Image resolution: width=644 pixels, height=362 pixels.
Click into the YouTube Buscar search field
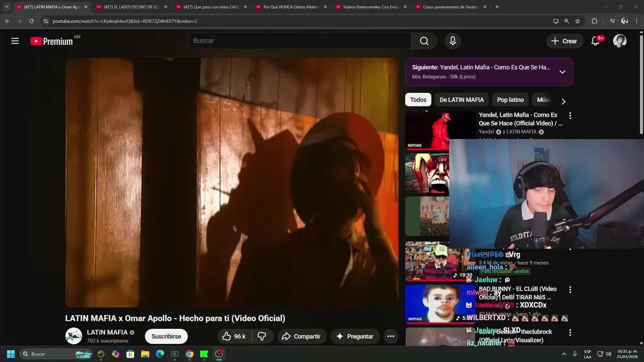coord(299,41)
